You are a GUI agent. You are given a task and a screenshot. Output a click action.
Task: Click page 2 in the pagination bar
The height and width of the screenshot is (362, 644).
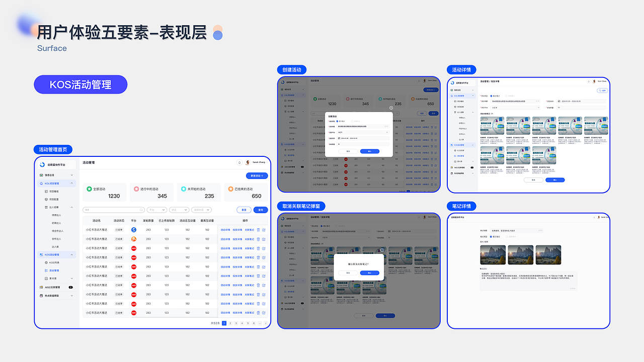[229, 323]
